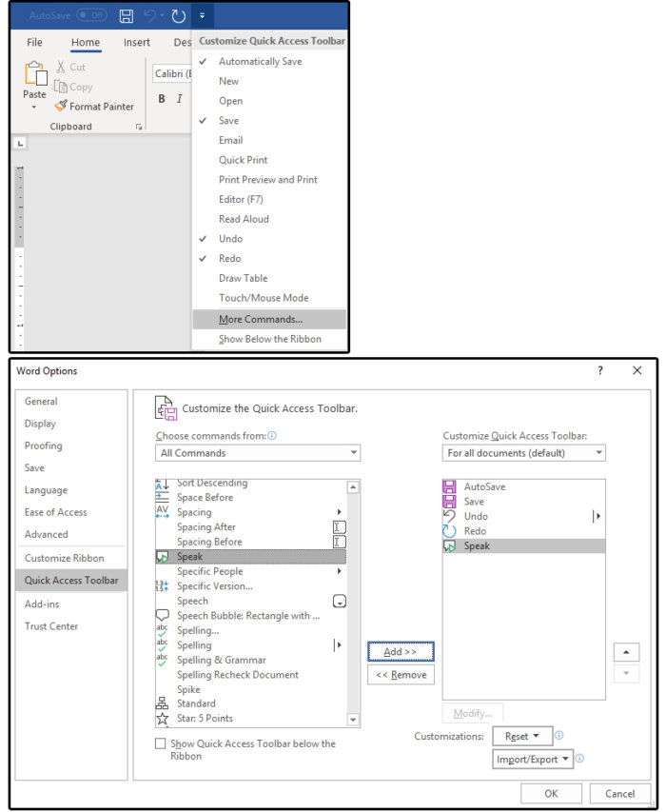Image resolution: width=666 pixels, height=812 pixels.
Task: Expand the Paste options arrow
Action: coord(34,108)
